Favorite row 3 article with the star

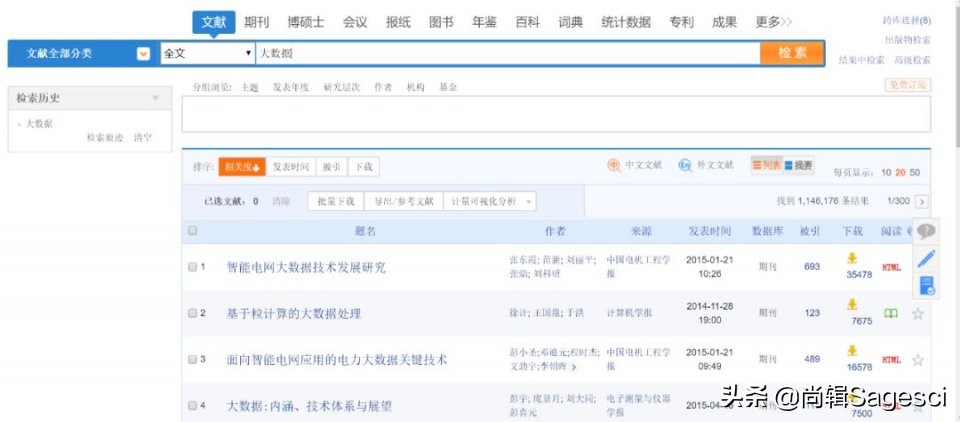917,360
